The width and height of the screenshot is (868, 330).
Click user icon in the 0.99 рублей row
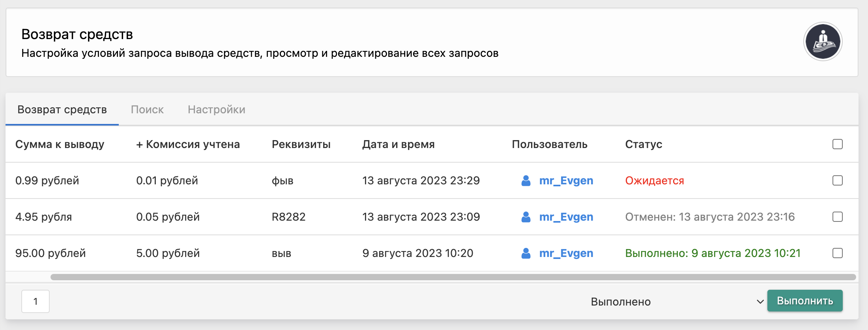click(526, 181)
